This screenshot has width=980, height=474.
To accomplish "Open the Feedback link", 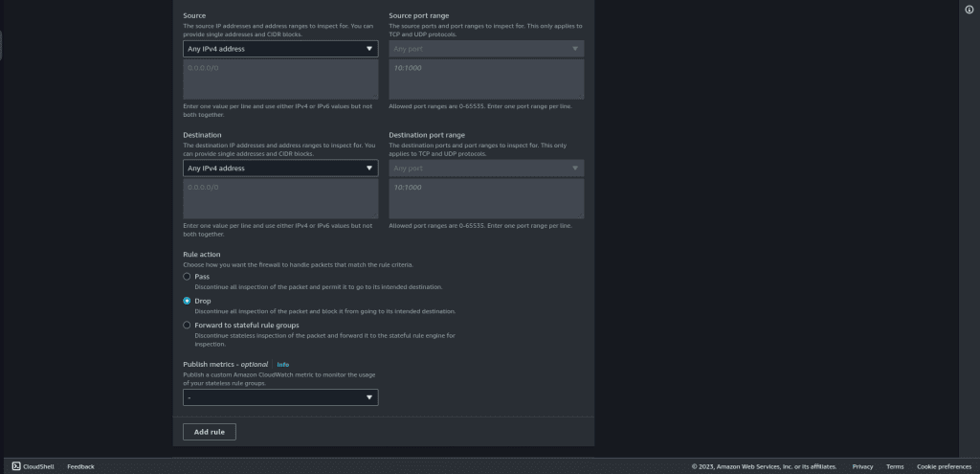I will [x=80, y=466].
